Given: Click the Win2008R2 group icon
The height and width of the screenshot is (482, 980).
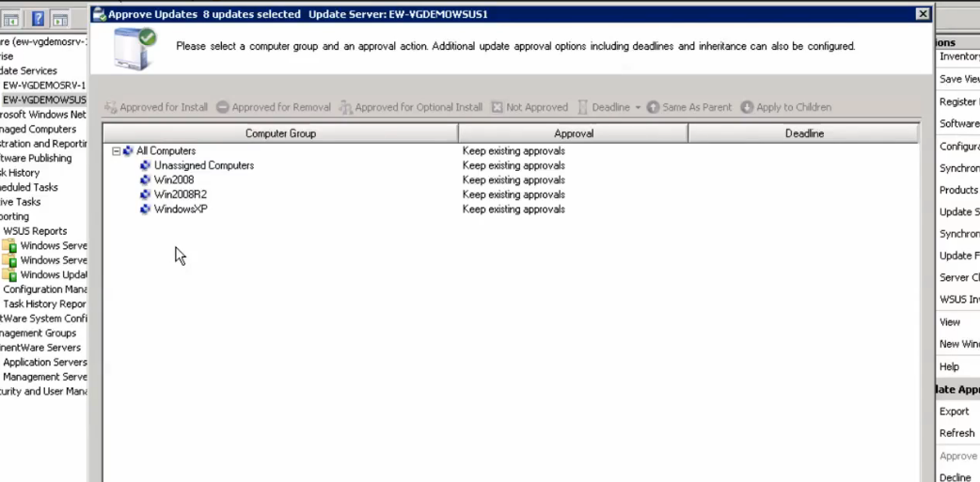Looking at the screenshot, I should (x=145, y=194).
